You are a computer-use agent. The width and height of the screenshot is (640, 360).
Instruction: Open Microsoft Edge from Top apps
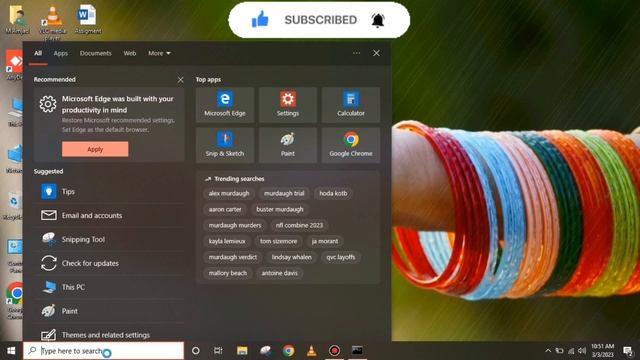pyautogui.click(x=225, y=105)
